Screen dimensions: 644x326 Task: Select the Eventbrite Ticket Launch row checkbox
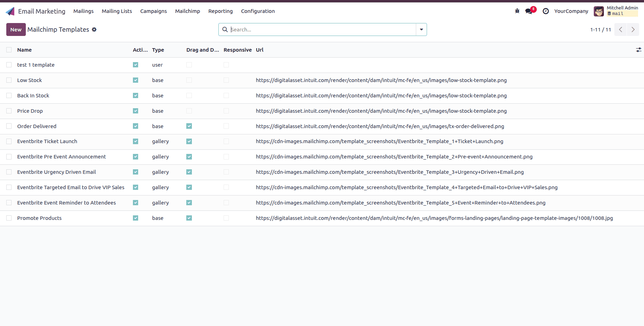pyautogui.click(x=9, y=141)
